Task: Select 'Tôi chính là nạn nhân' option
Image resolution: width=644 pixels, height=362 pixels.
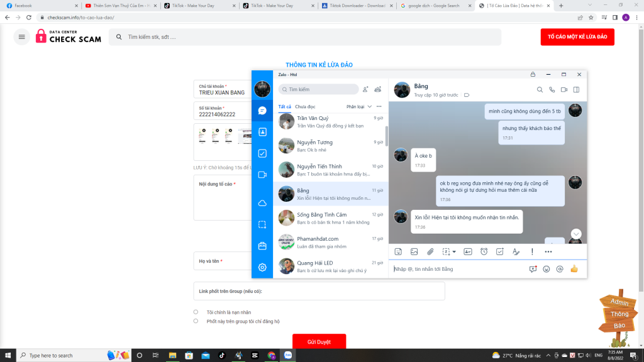Action: [196, 312]
